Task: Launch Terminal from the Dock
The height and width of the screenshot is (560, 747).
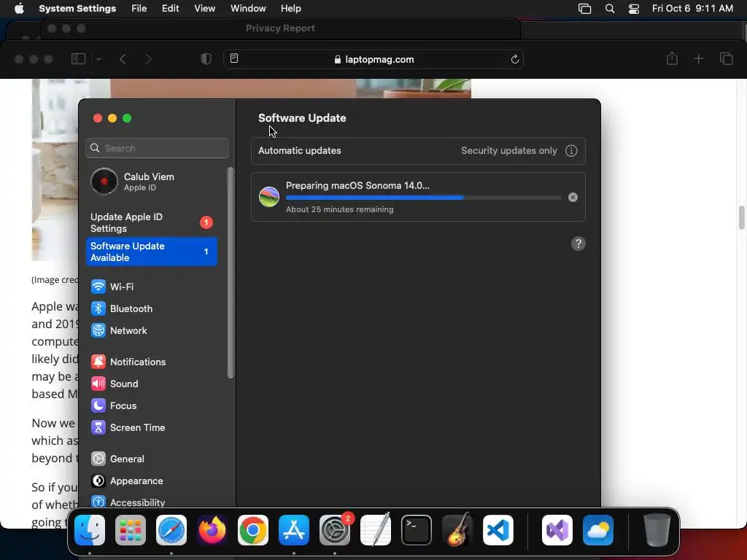Action: 417,530
